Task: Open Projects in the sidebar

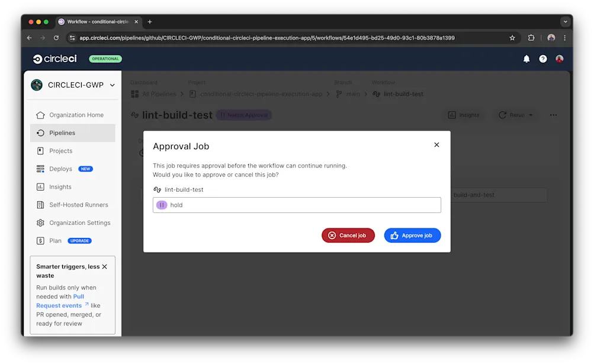Action: pos(73,151)
